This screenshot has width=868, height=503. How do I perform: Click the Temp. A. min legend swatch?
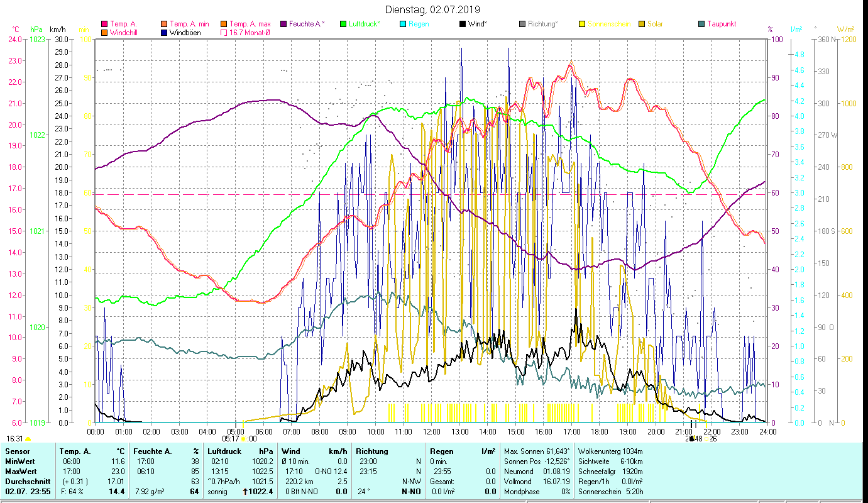click(164, 25)
